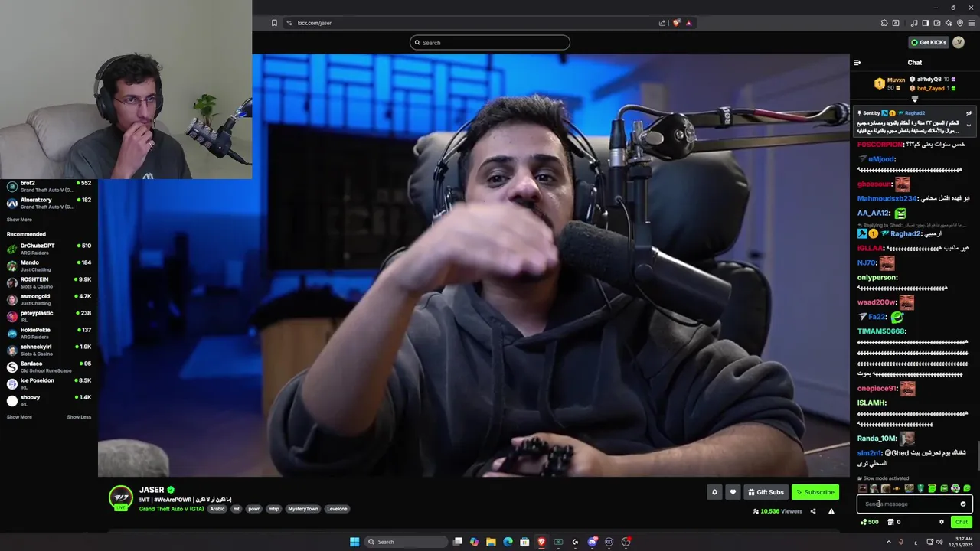The width and height of the screenshot is (980, 551).
Task: Click uMjood username in chat
Action: pos(881,159)
